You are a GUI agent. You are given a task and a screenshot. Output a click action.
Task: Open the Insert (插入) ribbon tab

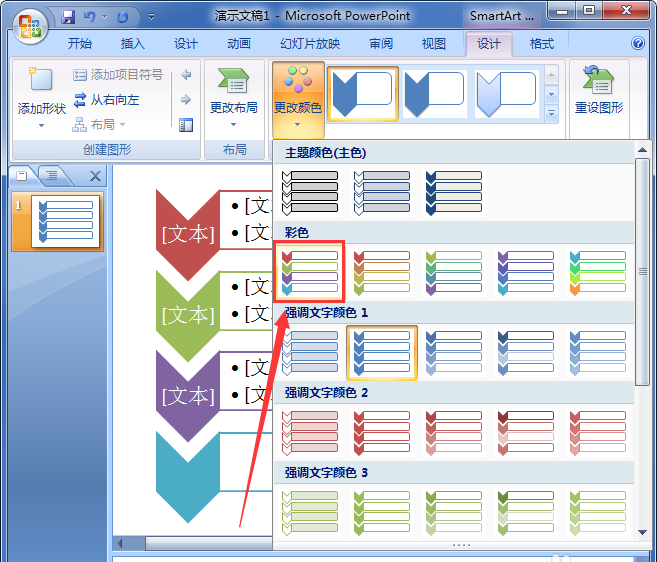tap(132, 44)
